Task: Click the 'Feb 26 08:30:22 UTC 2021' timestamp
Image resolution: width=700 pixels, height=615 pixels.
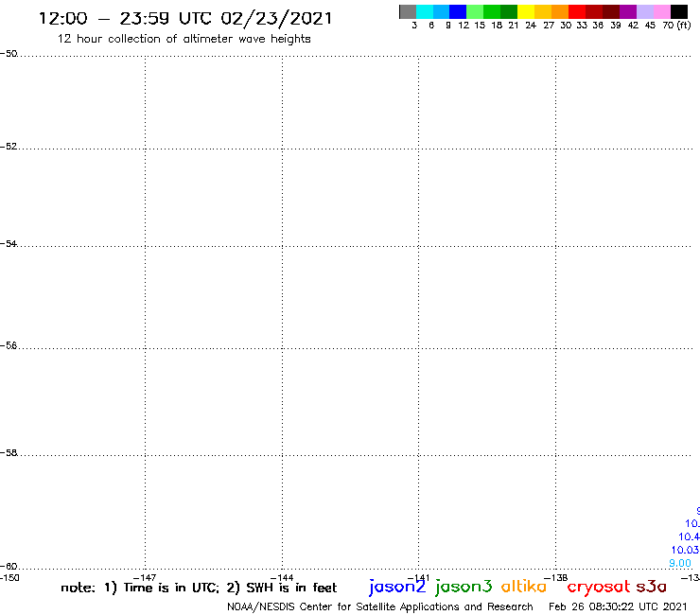Action: (x=618, y=607)
